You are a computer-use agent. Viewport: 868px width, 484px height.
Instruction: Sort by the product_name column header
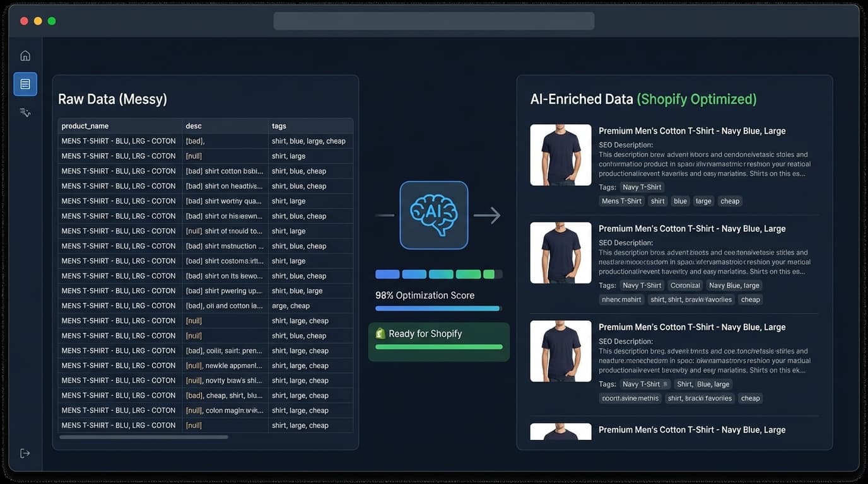[x=85, y=125]
